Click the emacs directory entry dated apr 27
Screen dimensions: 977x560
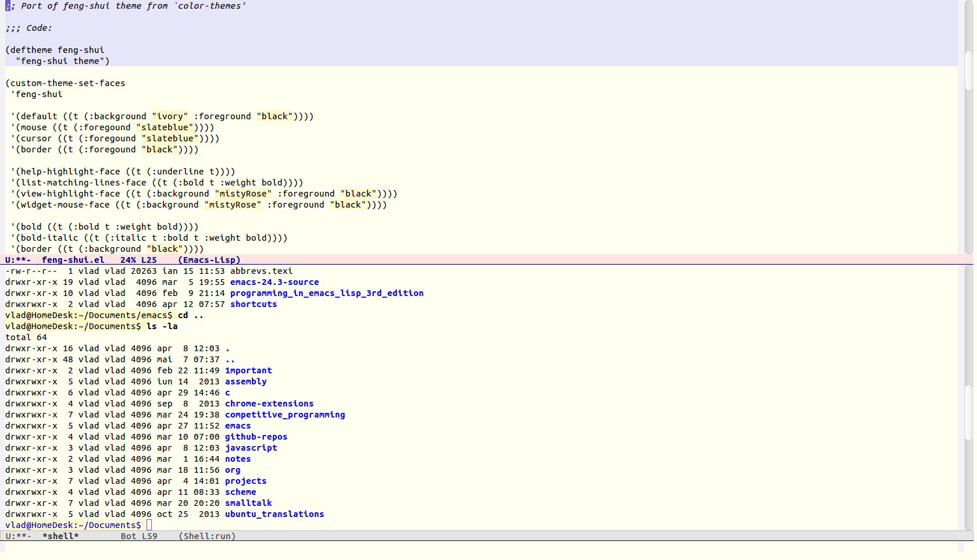point(238,426)
